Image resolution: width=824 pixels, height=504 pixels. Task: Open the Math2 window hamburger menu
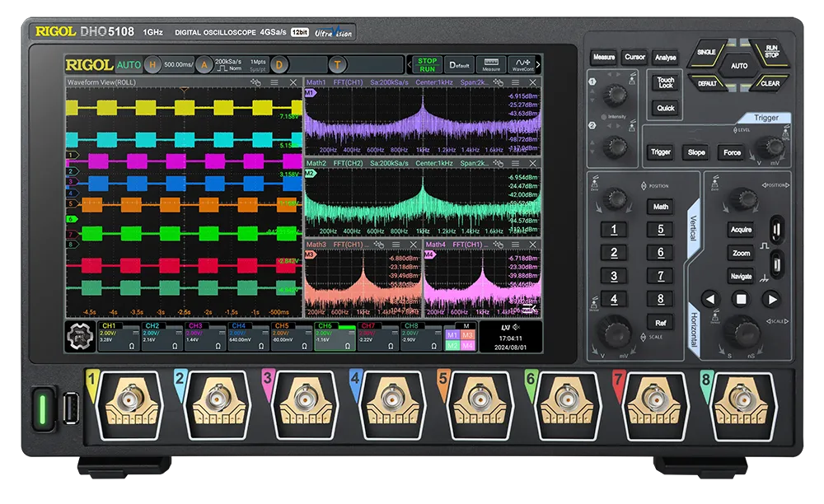click(516, 163)
